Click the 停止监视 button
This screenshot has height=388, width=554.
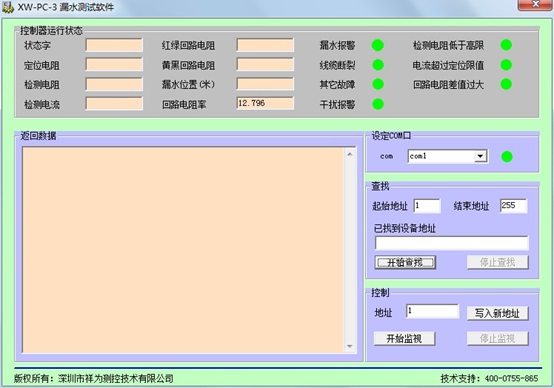coord(497,339)
